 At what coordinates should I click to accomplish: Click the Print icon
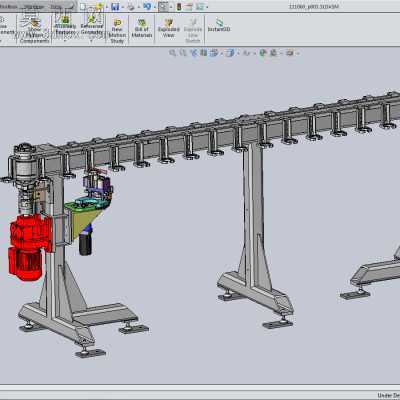coord(131,6)
